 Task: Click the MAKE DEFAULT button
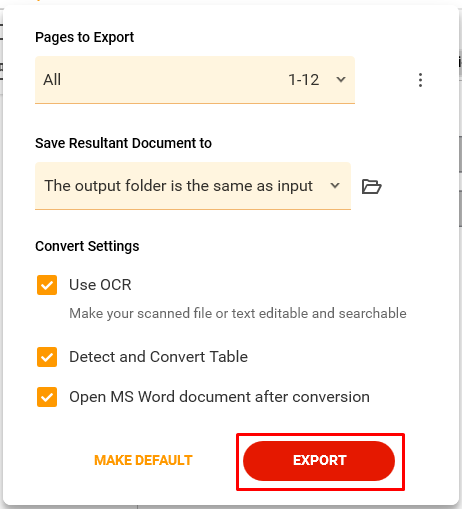point(143,460)
